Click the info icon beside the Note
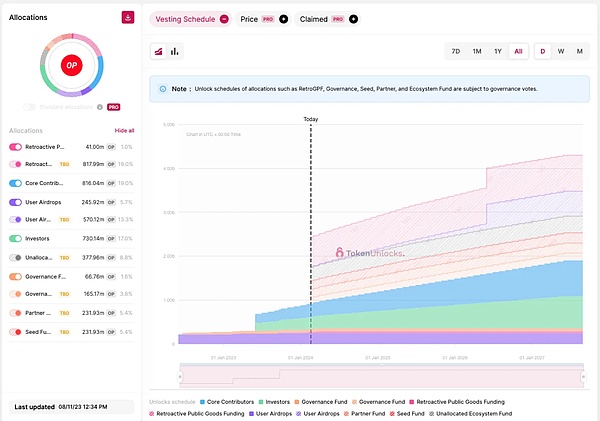Screen dimensions: 600x421 (162, 88)
